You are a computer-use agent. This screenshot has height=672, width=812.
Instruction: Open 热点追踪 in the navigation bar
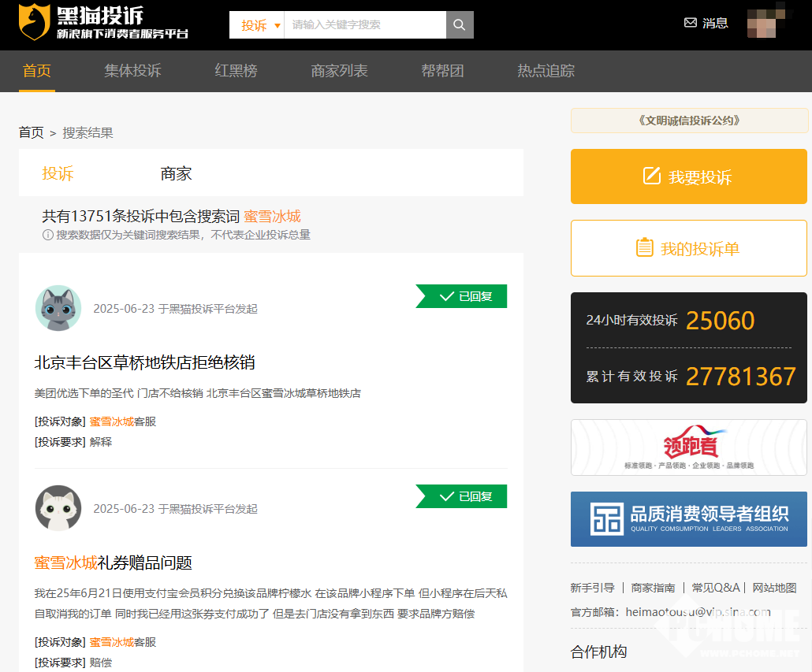coord(546,71)
